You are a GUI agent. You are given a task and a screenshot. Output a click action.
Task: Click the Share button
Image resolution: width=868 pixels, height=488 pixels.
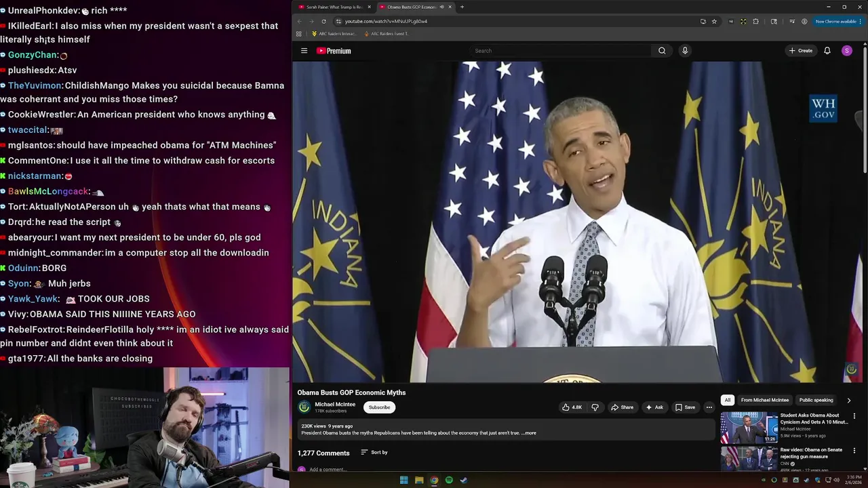pos(622,407)
